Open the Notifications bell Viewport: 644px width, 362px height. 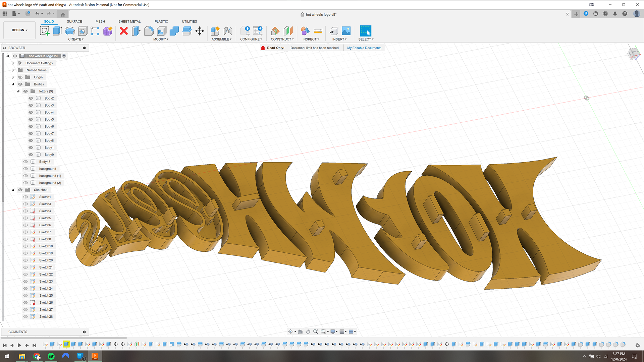(x=615, y=14)
